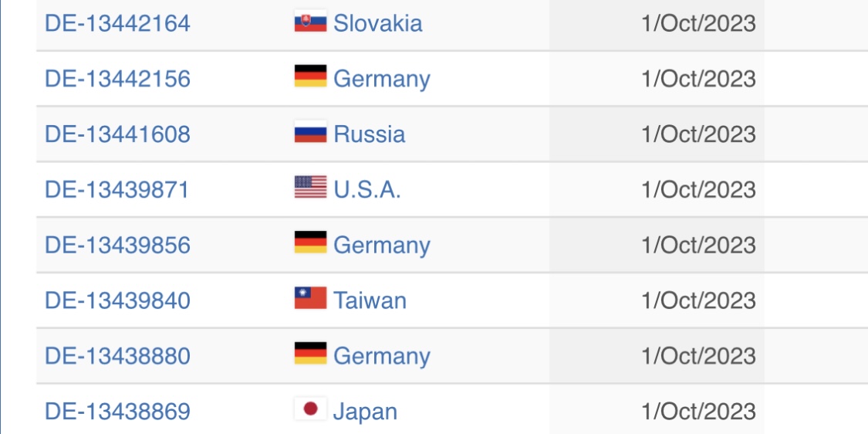
Task: Select the U.S.A. country link
Action: 367,189
